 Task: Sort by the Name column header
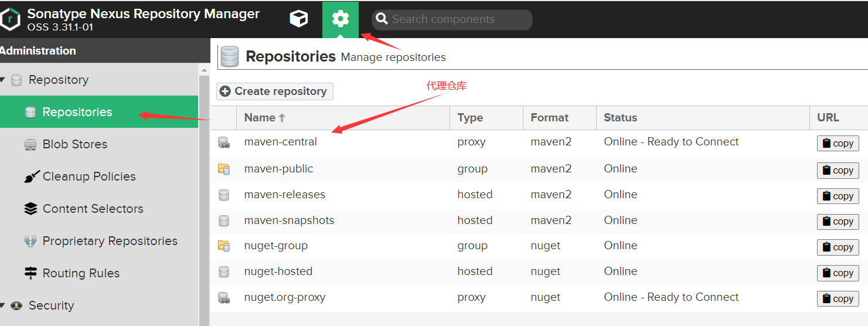pyautogui.click(x=343, y=118)
